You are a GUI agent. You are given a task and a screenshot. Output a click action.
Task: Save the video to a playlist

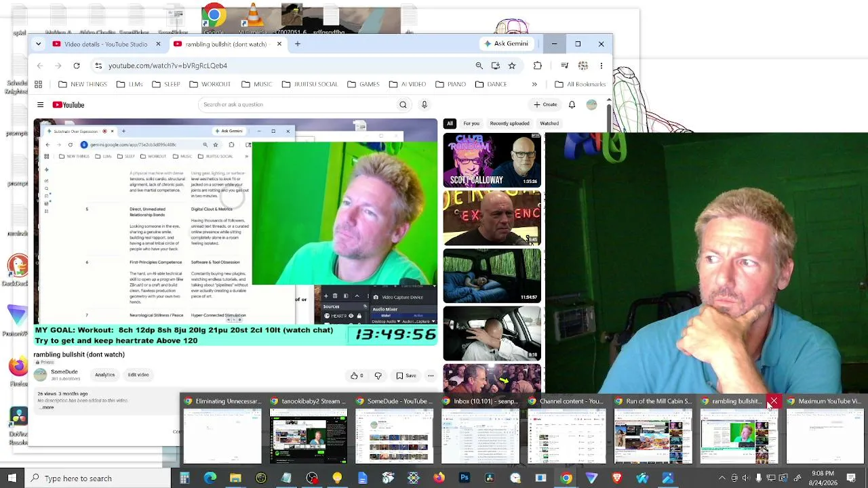tap(406, 375)
